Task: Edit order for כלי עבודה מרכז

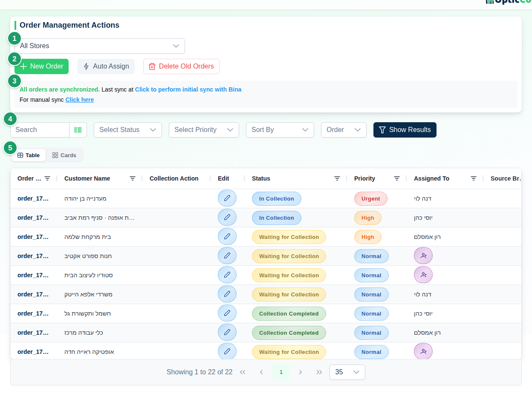Action: pyautogui.click(x=227, y=333)
